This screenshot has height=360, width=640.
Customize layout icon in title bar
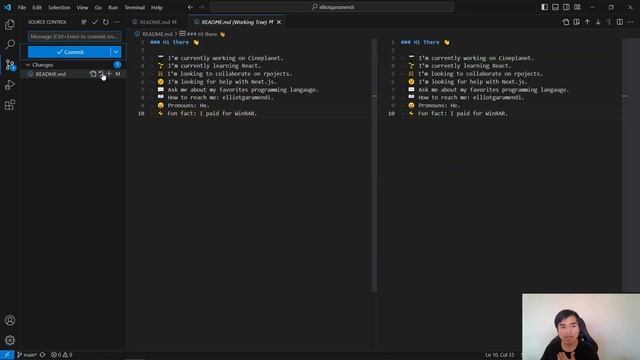577,7
